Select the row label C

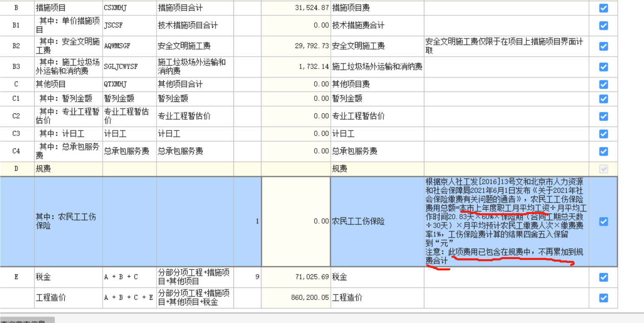pyautogui.click(x=17, y=84)
